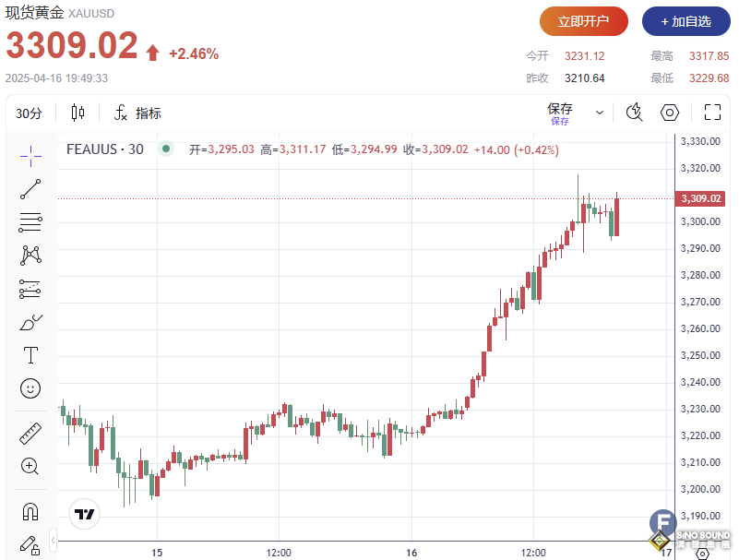
Task: Toggle FEAUUS series visibility dot
Action: pyautogui.click(x=167, y=149)
